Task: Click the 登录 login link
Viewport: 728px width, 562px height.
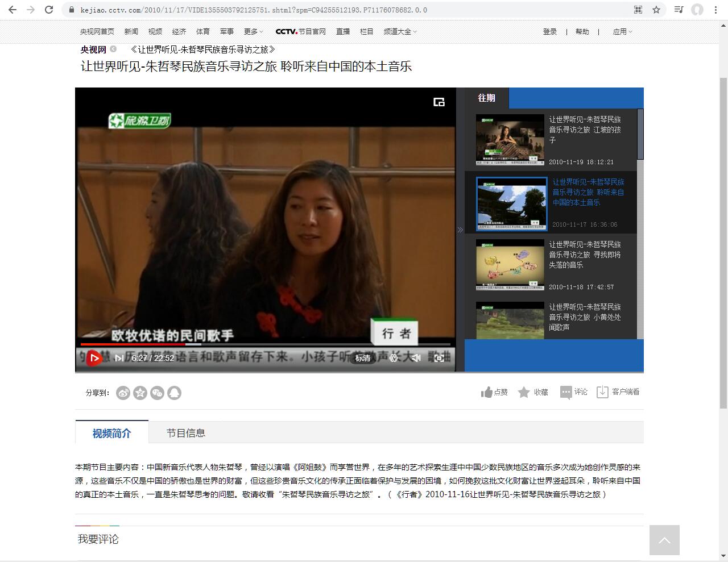Action: (x=549, y=32)
